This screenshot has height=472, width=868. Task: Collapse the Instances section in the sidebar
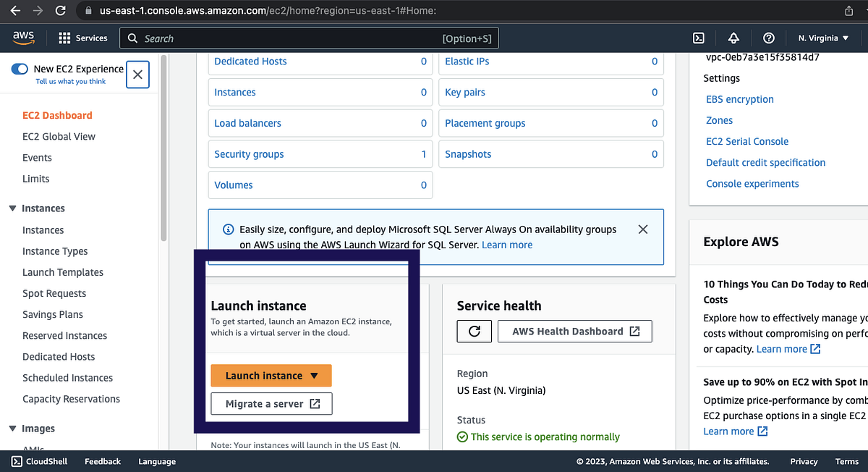12,208
